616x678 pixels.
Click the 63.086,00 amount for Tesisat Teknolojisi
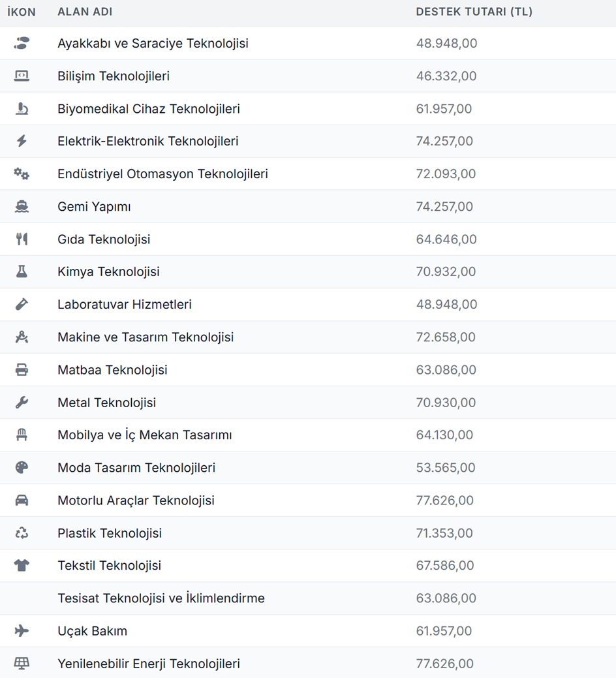point(446,598)
